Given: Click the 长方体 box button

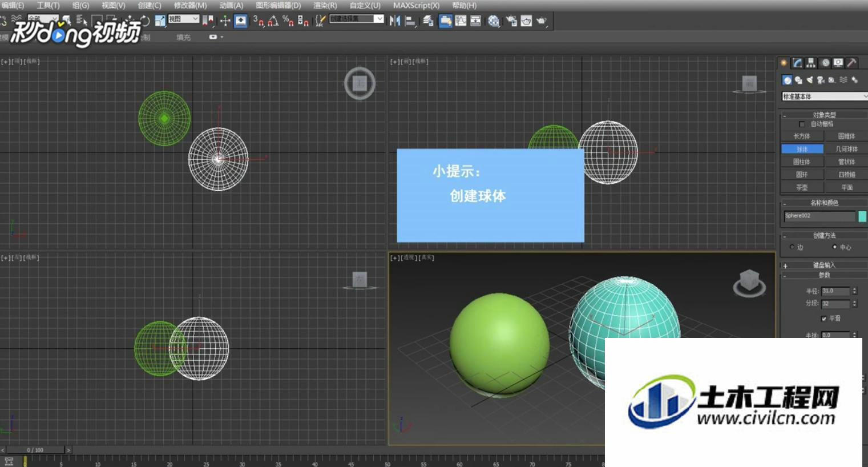Looking at the screenshot, I should pyautogui.click(x=802, y=136).
